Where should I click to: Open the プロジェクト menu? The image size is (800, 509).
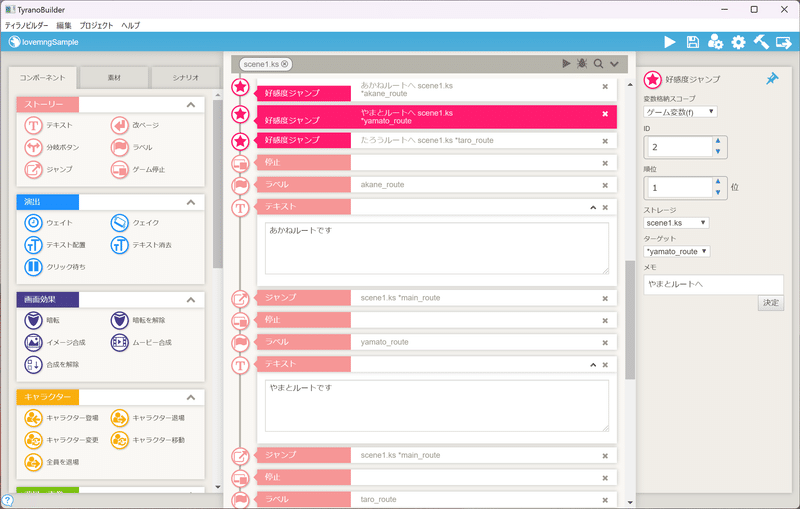pos(96,25)
